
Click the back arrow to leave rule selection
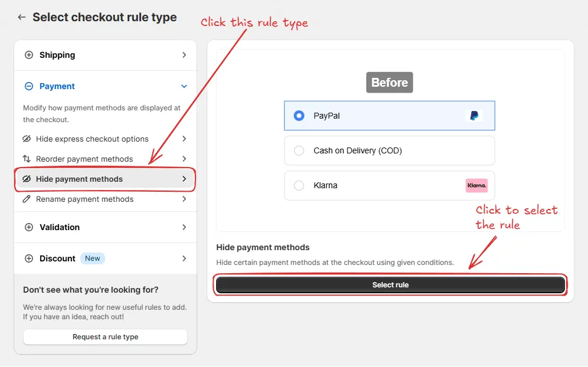click(21, 17)
